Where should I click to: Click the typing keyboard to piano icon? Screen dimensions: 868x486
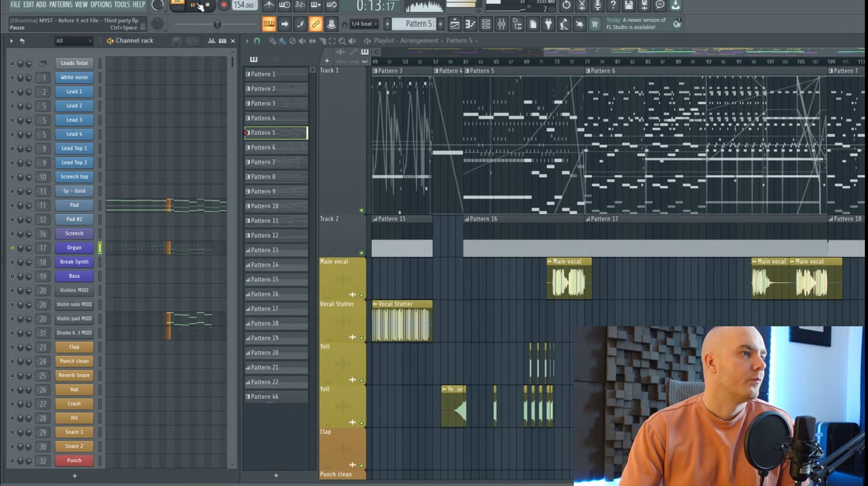click(x=269, y=25)
